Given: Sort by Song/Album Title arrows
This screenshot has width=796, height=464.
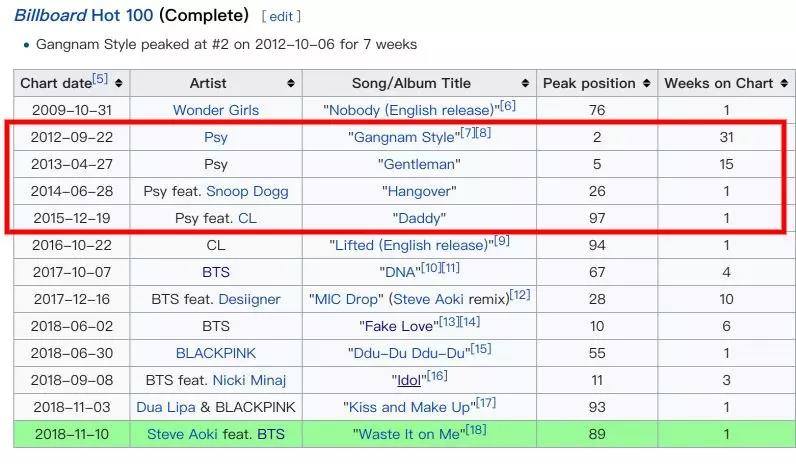Looking at the screenshot, I should click(525, 83).
